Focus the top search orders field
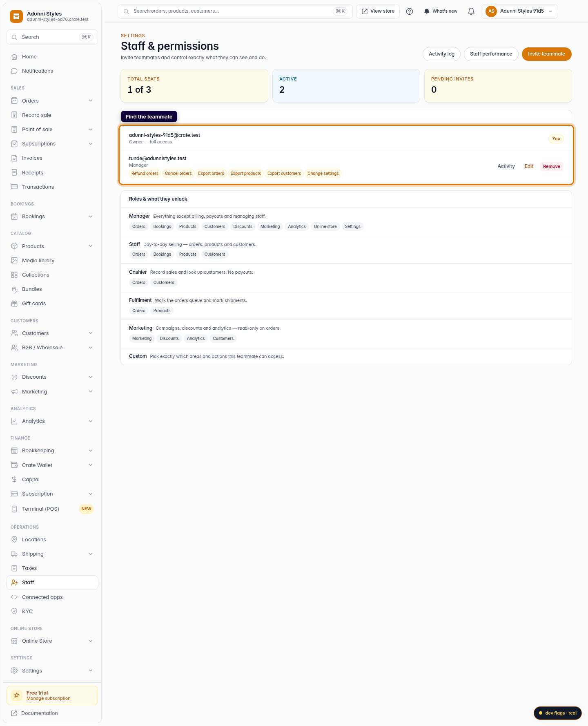This screenshot has width=588, height=726. [x=235, y=11]
